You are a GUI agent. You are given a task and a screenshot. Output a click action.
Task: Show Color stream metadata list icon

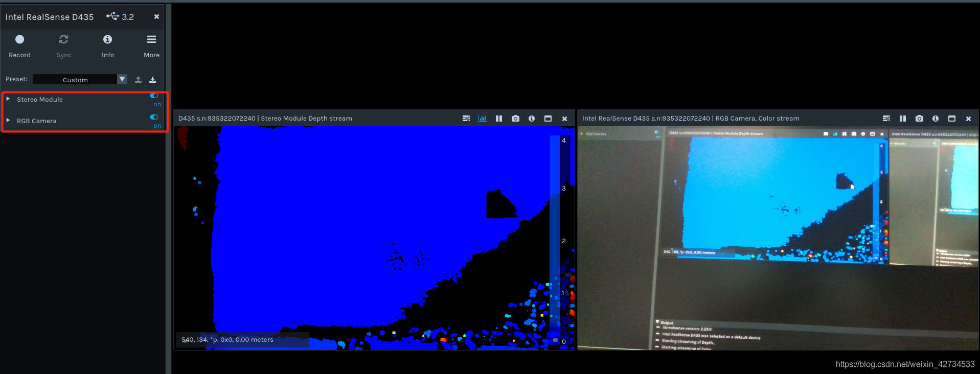point(886,119)
